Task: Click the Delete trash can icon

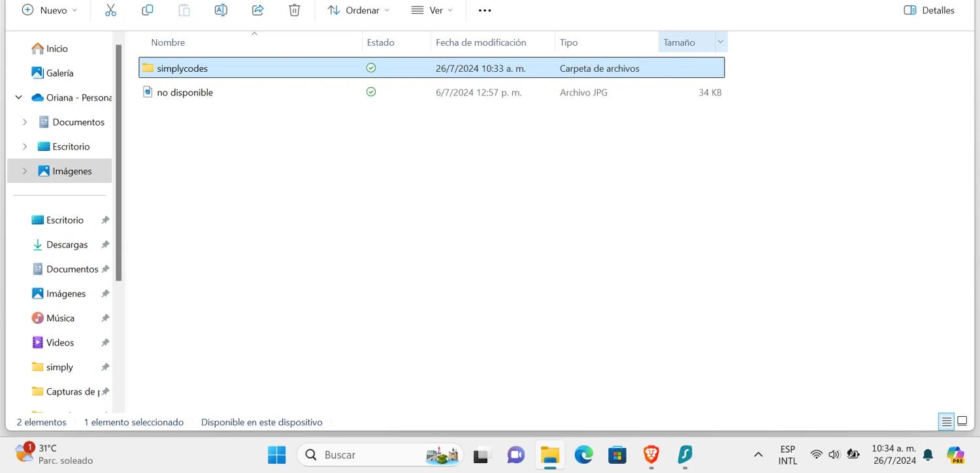Action: click(x=295, y=10)
